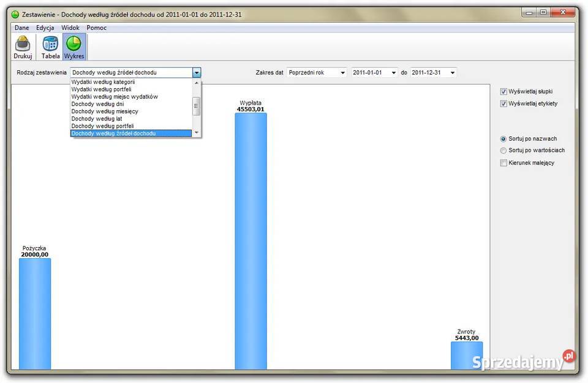
Task: Collapse the Rodzaj zestawienia dropdown arrow
Action: (197, 73)
